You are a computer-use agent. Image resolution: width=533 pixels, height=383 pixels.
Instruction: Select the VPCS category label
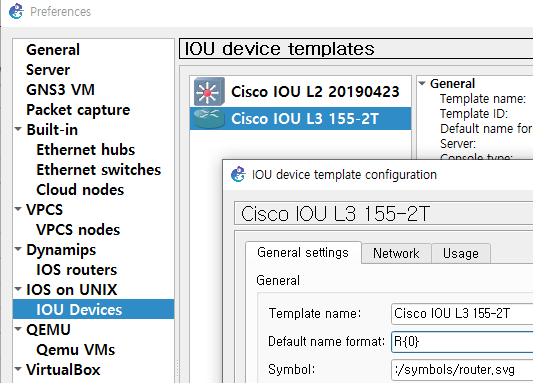point(45,210)
